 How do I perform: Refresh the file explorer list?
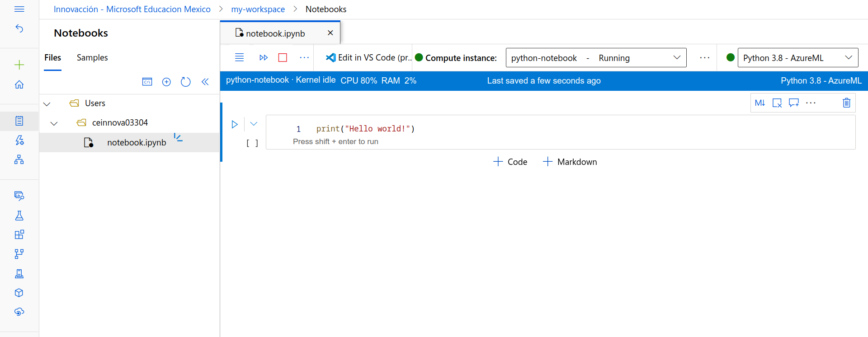point(186,82)
